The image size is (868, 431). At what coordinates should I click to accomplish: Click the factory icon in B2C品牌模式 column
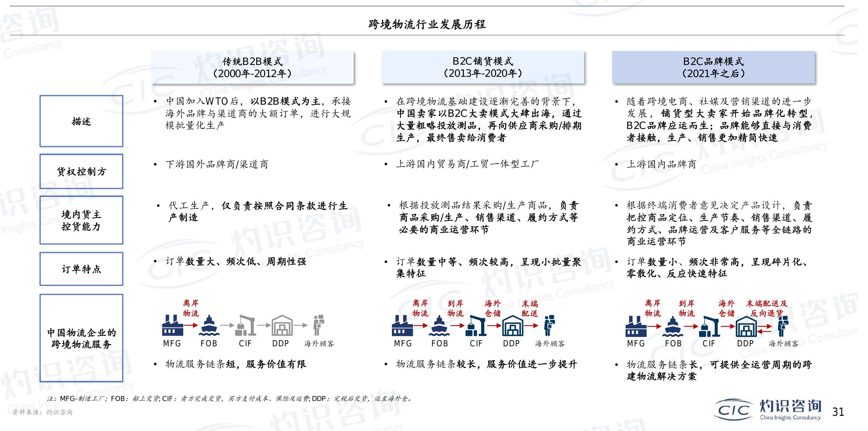[x=636, y=326]
